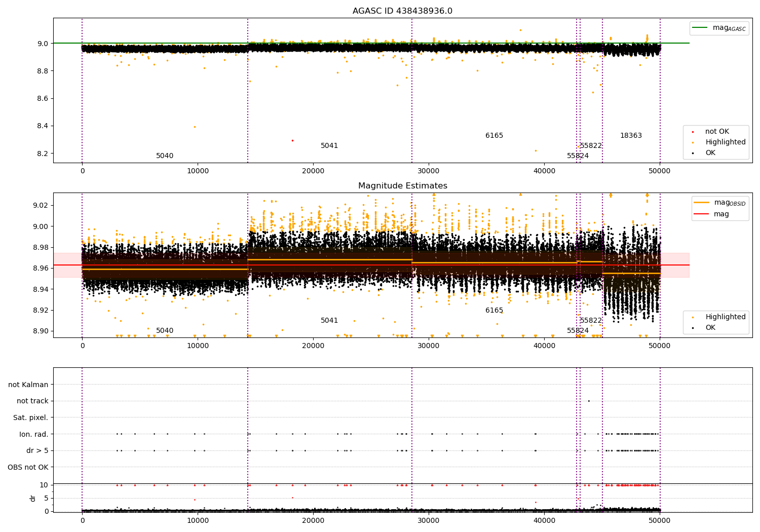Click y-axis tick 8.8
The image size is (760, 532).
coord(43,71)
